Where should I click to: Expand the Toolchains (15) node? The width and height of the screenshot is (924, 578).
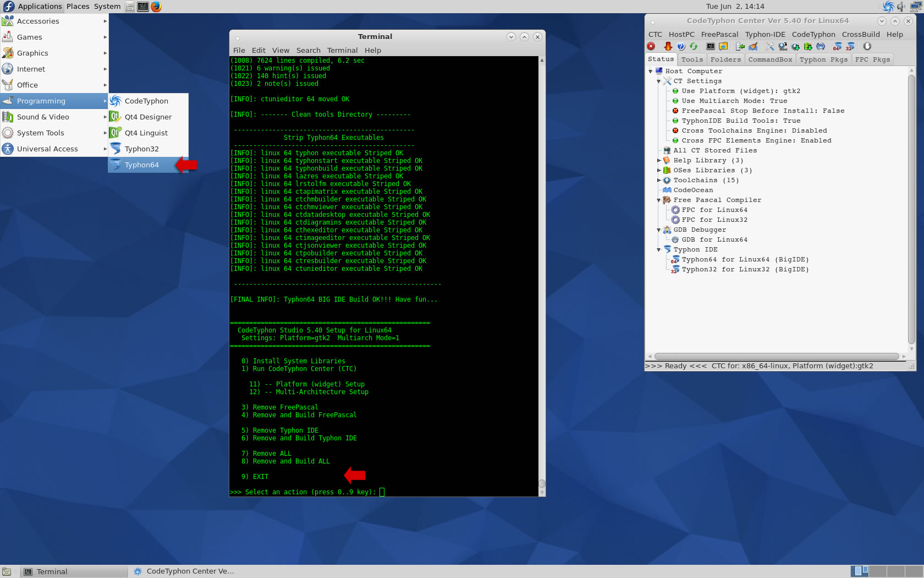point(659,180)
